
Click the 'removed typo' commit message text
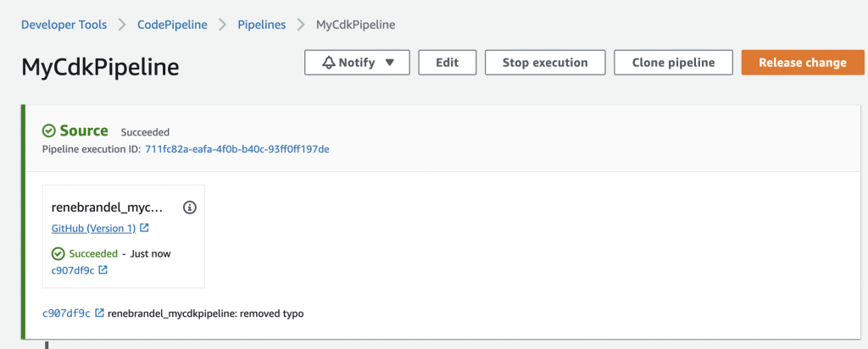pyautogui.click(x=271, y=313)
